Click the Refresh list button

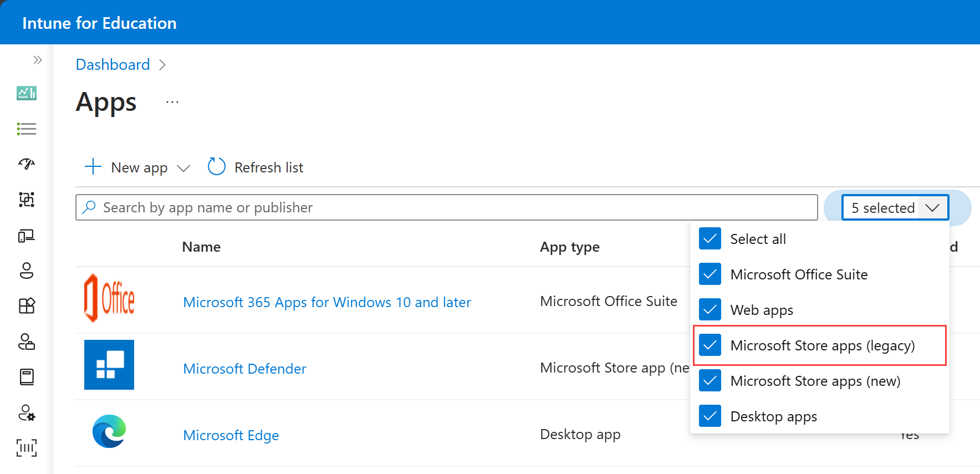[x=256, y=167]
